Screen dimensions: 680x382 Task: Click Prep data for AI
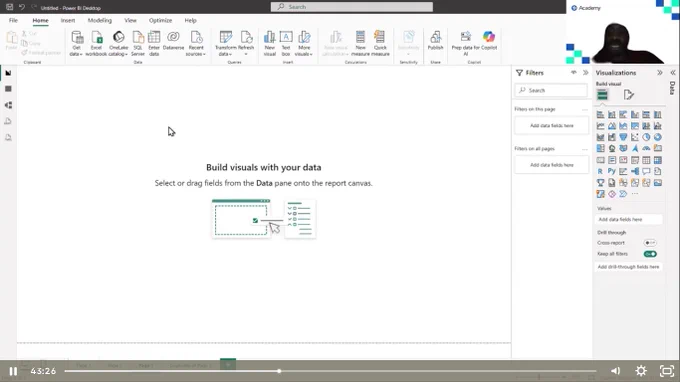point(466,43)
